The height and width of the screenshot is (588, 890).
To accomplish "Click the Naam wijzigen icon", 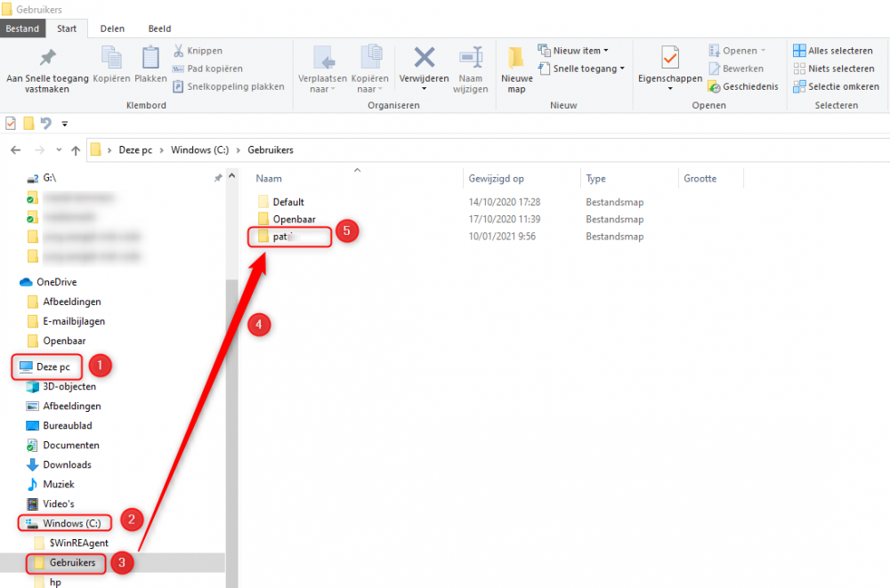I will 470,58.
